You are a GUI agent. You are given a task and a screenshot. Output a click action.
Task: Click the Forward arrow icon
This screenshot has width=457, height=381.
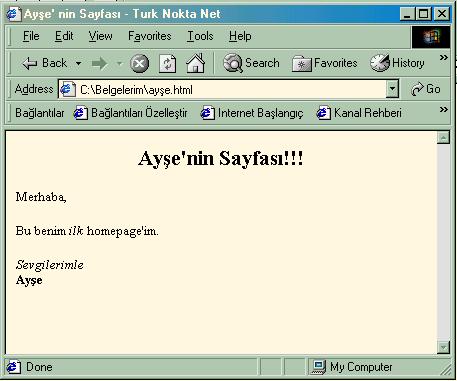pos(99,63)
